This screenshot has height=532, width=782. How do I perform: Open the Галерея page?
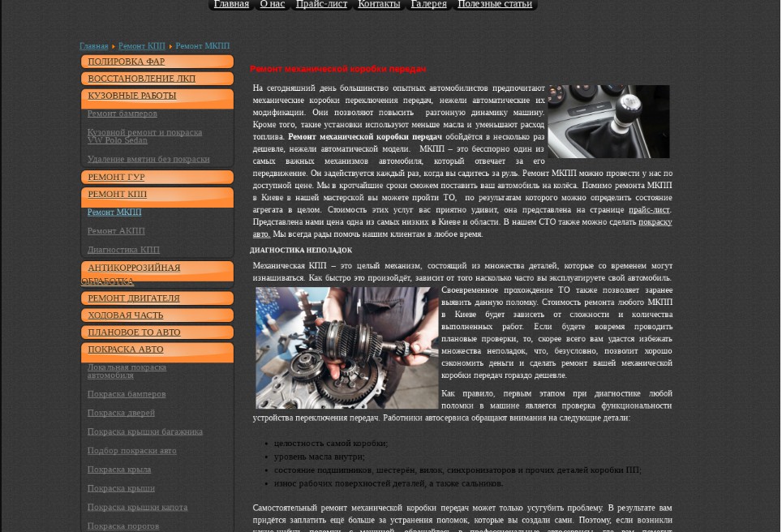(429, 5)
